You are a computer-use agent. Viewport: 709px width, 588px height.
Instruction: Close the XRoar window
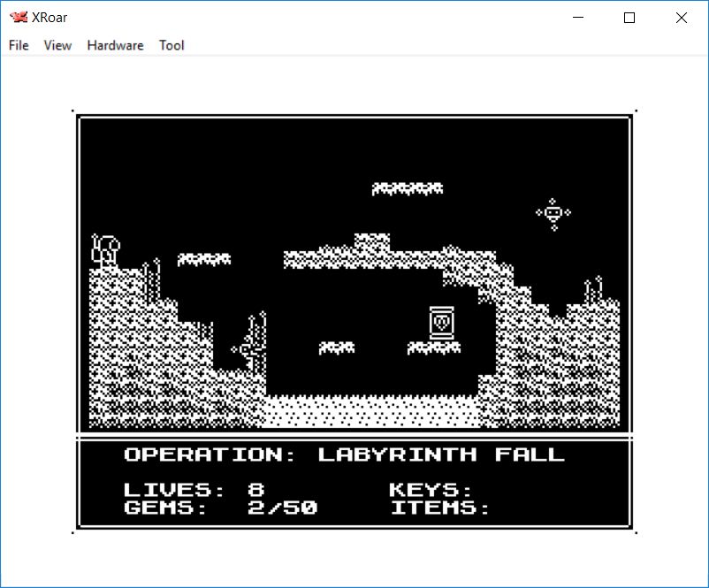(681, 17)
